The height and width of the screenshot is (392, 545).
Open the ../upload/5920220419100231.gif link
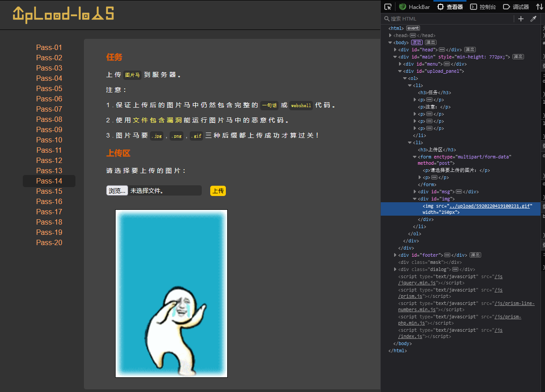491,206
